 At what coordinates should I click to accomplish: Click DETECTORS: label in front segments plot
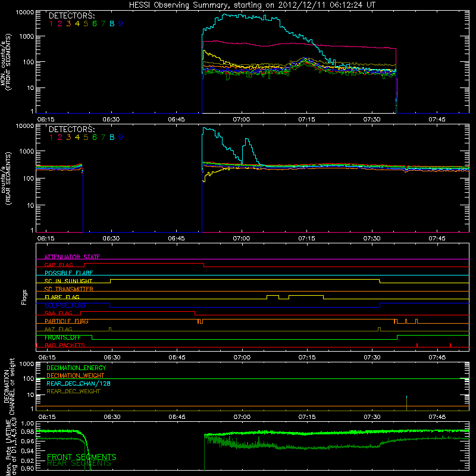point(71,15)
